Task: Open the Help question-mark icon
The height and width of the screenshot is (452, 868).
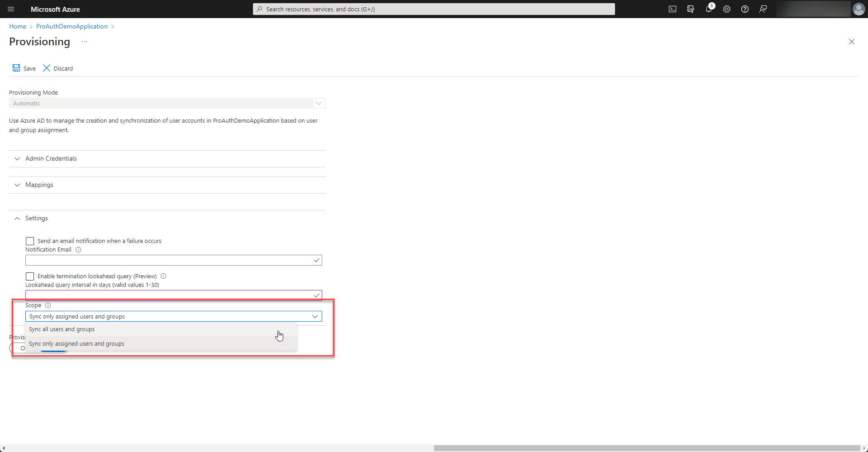Action: pos(745,9)
